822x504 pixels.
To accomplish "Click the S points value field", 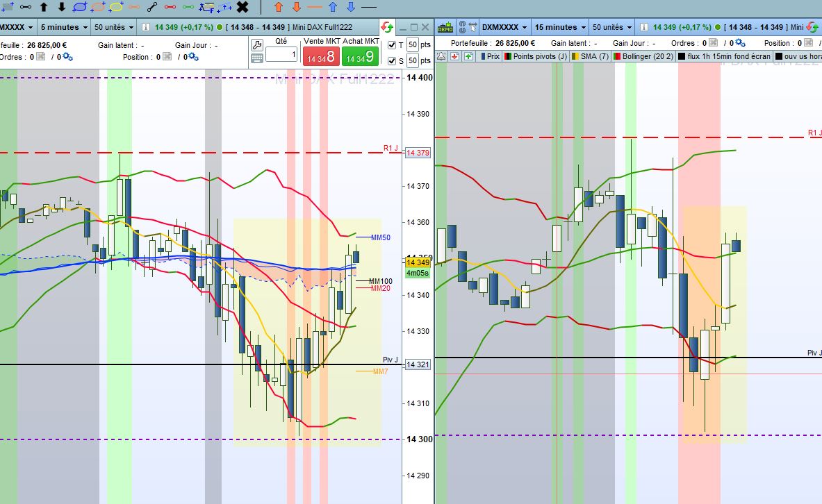I will click(413, 60).
